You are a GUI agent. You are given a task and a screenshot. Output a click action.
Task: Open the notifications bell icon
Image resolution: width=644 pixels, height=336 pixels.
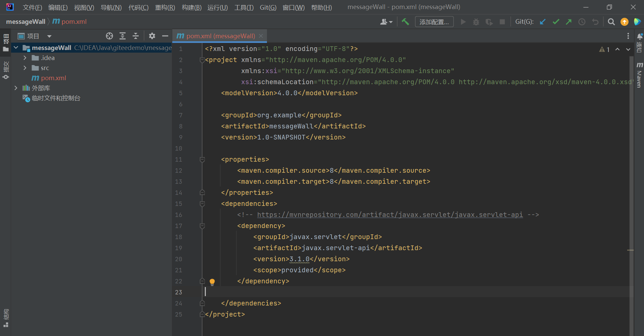[x=640, y=36]
